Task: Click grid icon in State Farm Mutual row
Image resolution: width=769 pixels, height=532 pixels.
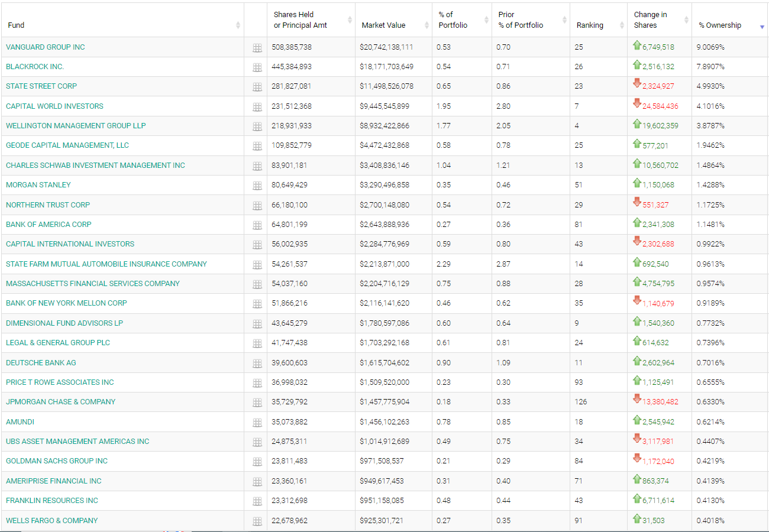Action: [257, 265]
